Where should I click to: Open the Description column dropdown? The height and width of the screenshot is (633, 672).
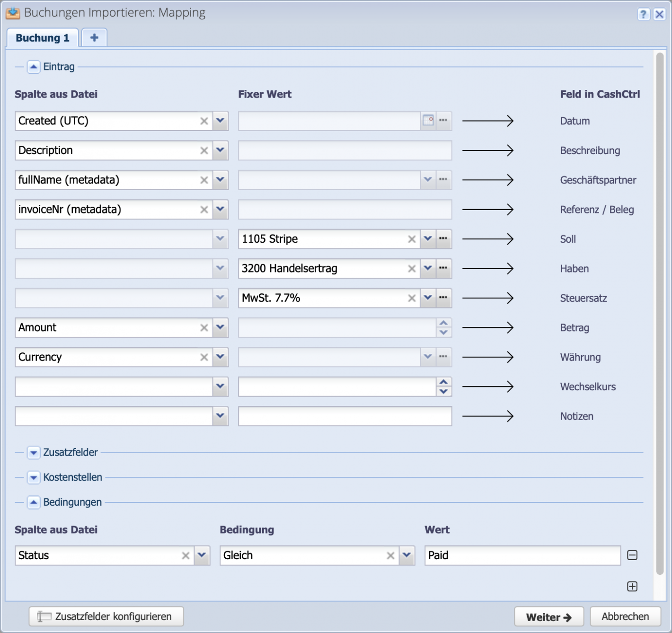pyautogui.click(x=220, y=150)
